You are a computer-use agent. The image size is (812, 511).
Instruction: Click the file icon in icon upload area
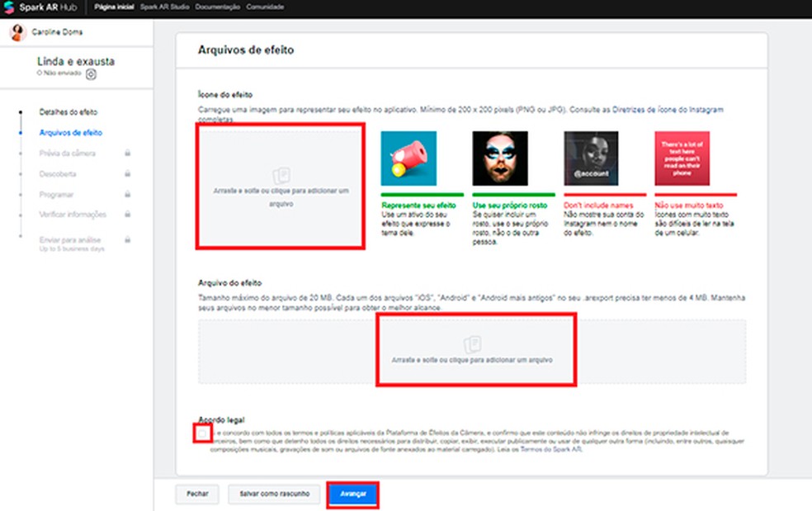tap(281, 175)
